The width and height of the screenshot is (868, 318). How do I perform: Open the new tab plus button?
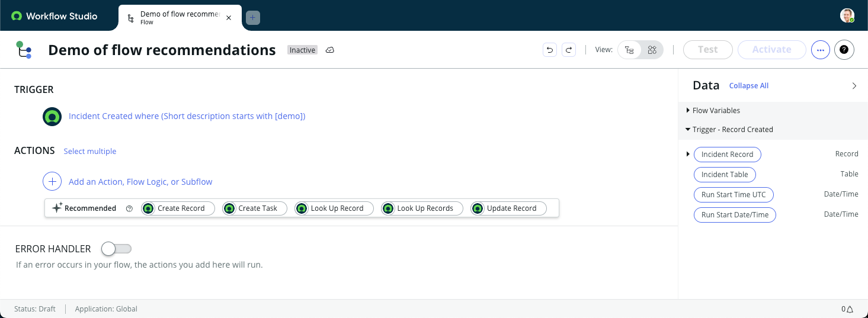(252, 18)
